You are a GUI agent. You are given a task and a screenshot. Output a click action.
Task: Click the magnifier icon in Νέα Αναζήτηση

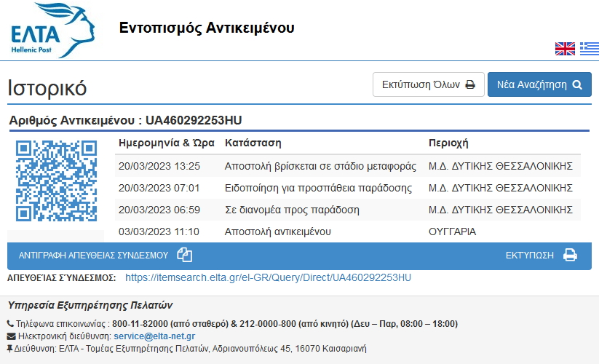pyautogui.click(x=577, y=84)
